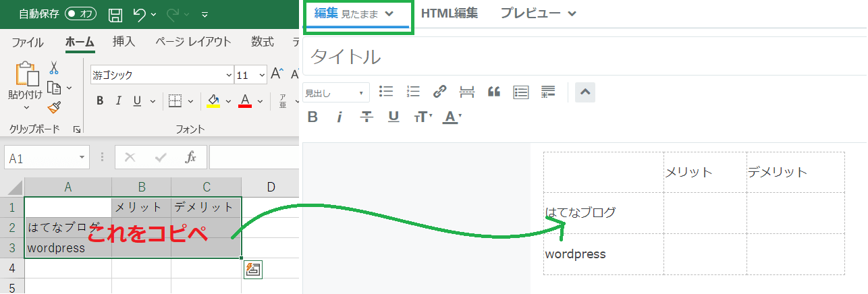Open the Copy options dropdown arrow
This screenshot has height=294, width=868.
[x=69, y=88]
